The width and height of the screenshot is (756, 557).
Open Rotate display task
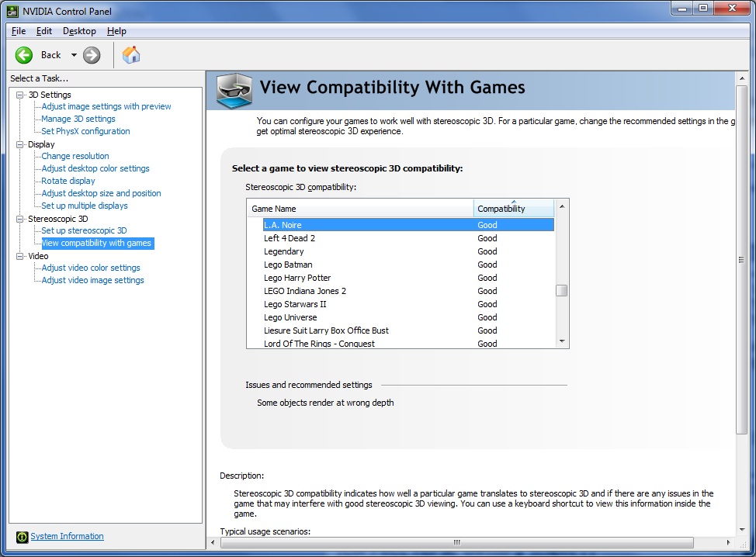click(68, 182)
